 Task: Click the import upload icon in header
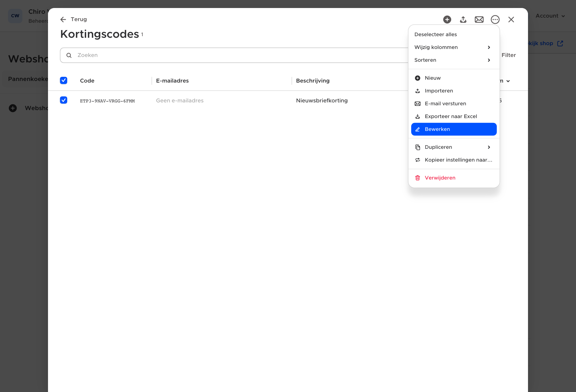[463, 20]
